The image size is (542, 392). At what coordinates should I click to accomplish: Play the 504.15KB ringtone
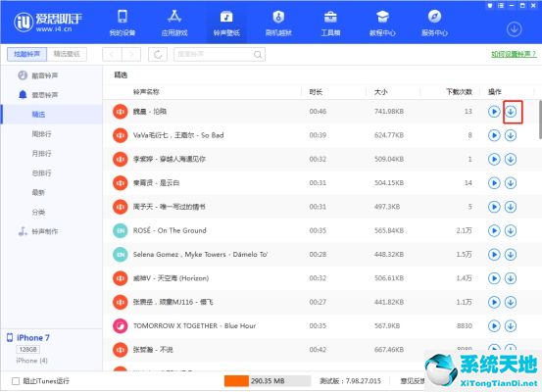(x=494, y=183)
